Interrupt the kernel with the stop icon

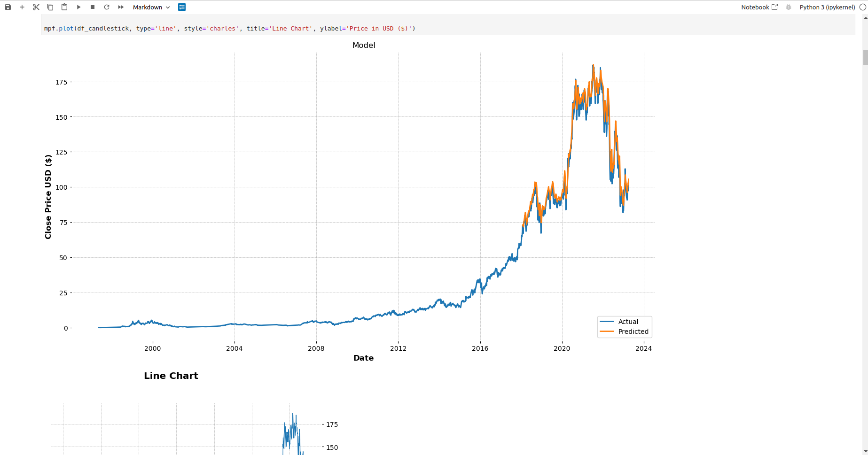(x=93, y=7)
